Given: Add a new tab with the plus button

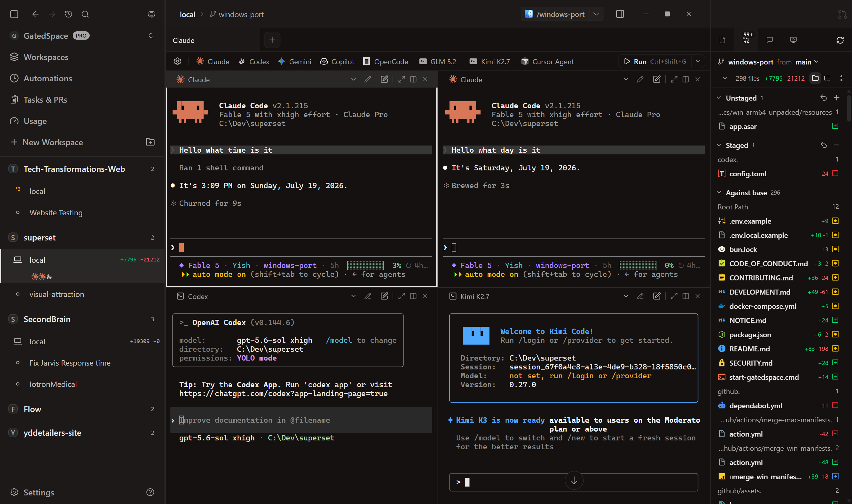Looking at the screenshot, I should point(272,40).
